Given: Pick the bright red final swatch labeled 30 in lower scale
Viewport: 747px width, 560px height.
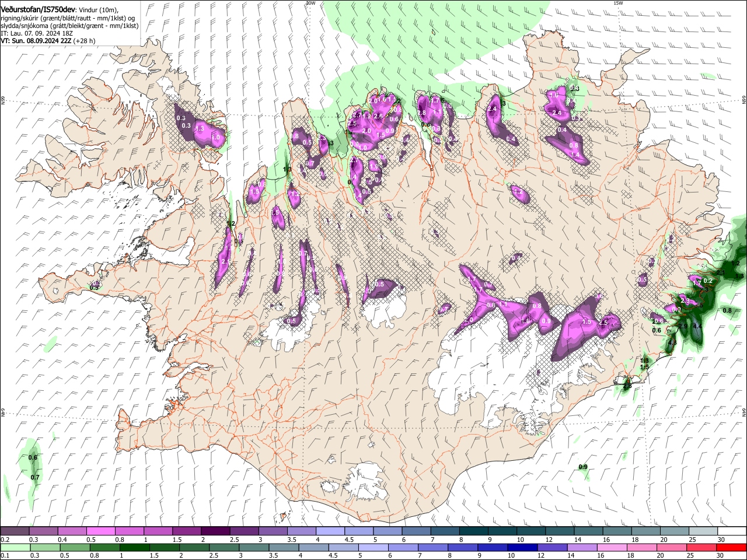Looking at the screenshot, I should [x=732, y=547].
